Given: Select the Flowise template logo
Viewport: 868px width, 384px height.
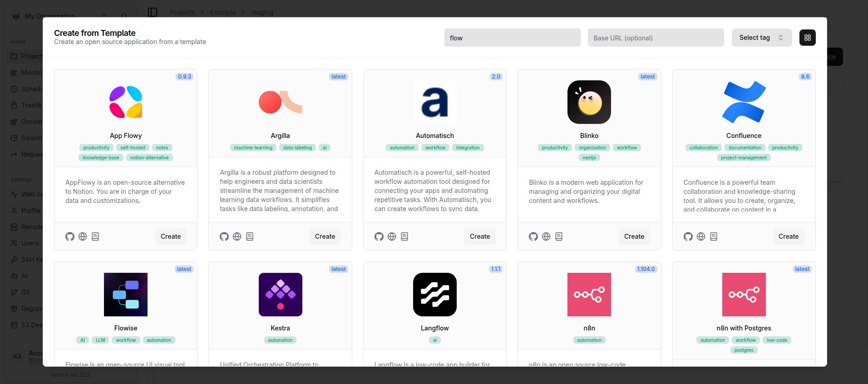Looking at the screenshot, I should [x=126, y=295].
